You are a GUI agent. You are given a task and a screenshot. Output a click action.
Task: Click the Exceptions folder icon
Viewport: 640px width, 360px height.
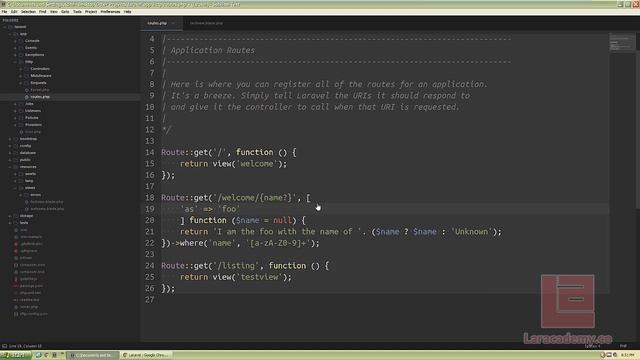click(x=21, y=55)
